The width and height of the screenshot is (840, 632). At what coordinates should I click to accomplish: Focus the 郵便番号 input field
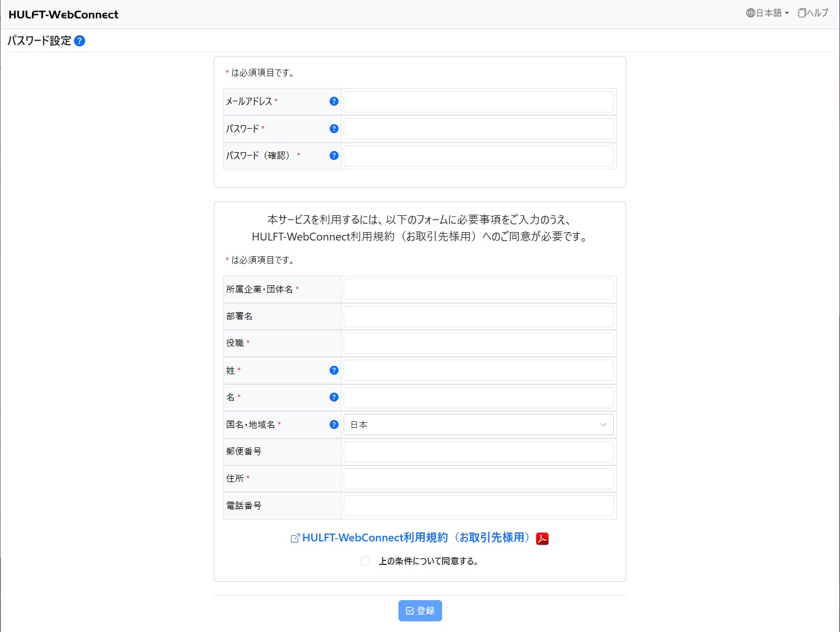tap(478, 451)
